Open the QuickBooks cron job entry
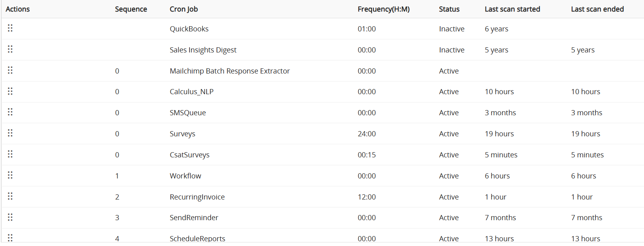This screenshot has width=644, height=246. click(x=189, y=29)
